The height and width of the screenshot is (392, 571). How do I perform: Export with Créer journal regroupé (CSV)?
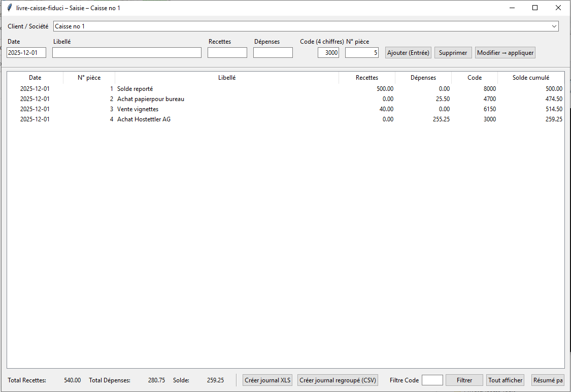click(338, 380)
